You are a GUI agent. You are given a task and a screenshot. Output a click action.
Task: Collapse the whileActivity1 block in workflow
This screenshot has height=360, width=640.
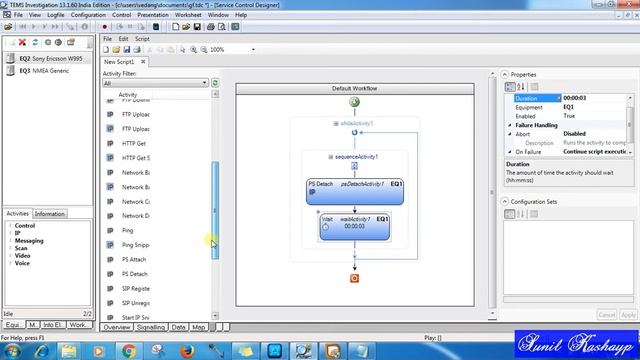tap(336, 123)
